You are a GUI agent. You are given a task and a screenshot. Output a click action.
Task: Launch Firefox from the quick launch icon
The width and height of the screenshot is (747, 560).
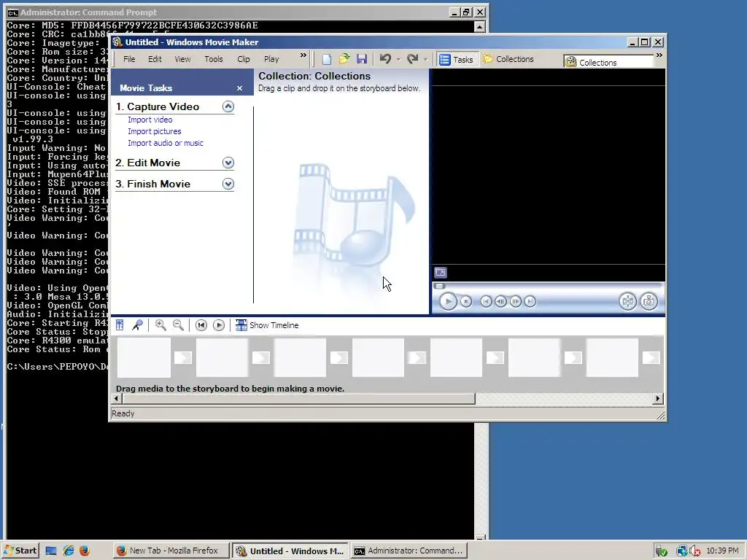pos(85,551)
